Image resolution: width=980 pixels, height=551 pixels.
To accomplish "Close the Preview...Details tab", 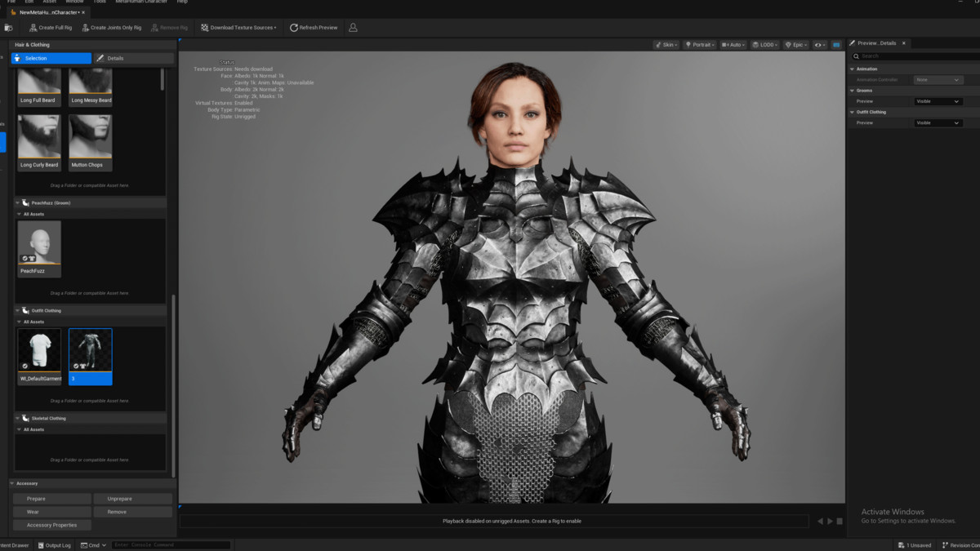I will coord(903,42).
